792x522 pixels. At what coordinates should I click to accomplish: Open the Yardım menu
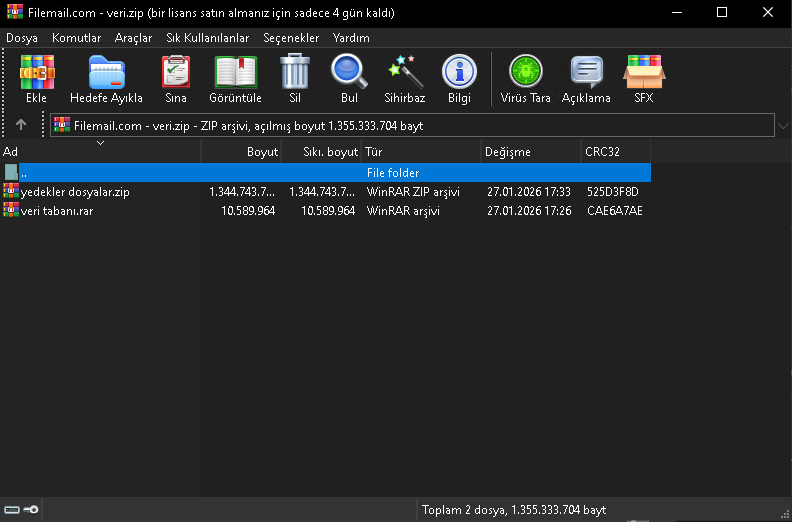coord(351,38)
